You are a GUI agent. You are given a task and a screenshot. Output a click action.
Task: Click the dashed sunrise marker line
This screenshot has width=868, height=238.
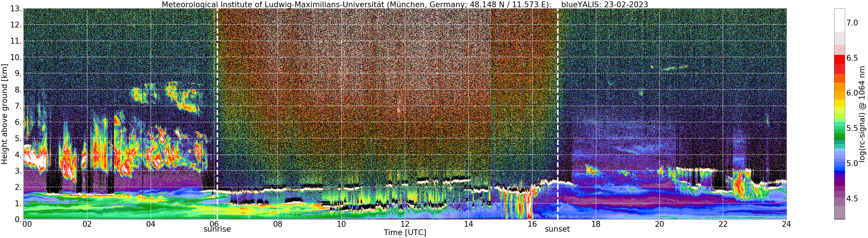pyautogui.click(x=217, y=114)
